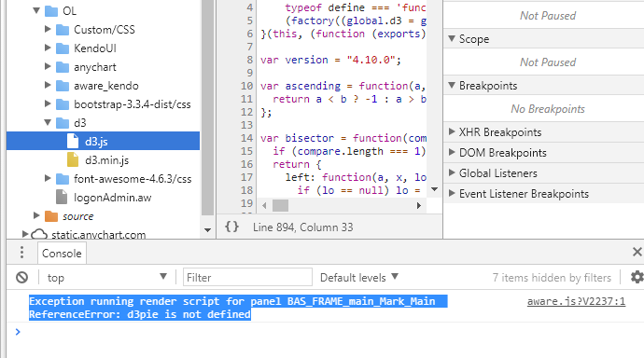This screenshot has height=358, width=644.
Task: Expand the Global Listeners section
Action: coord(452,172)
